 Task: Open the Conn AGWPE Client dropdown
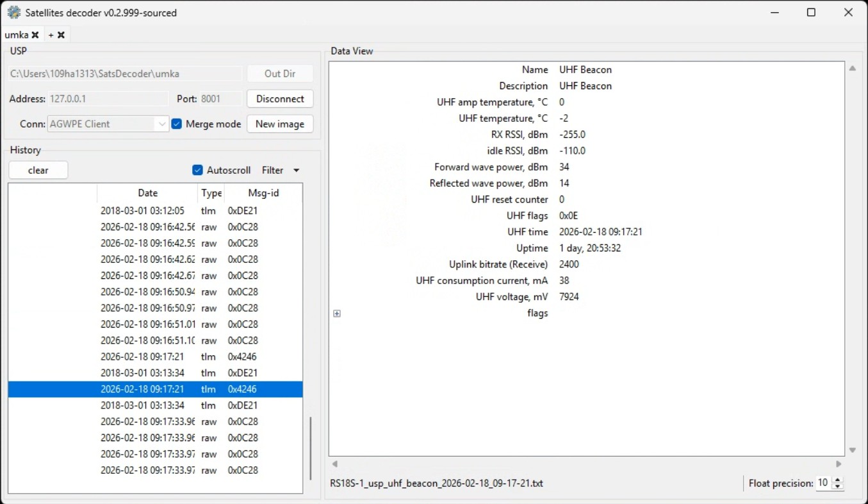pyautogui.click(x=162, y=124)
